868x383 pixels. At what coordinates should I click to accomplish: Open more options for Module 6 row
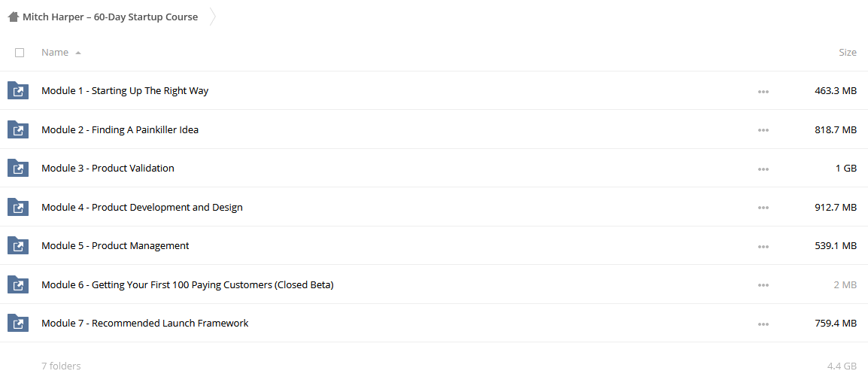pyautogui.click(x=763, y=285)
